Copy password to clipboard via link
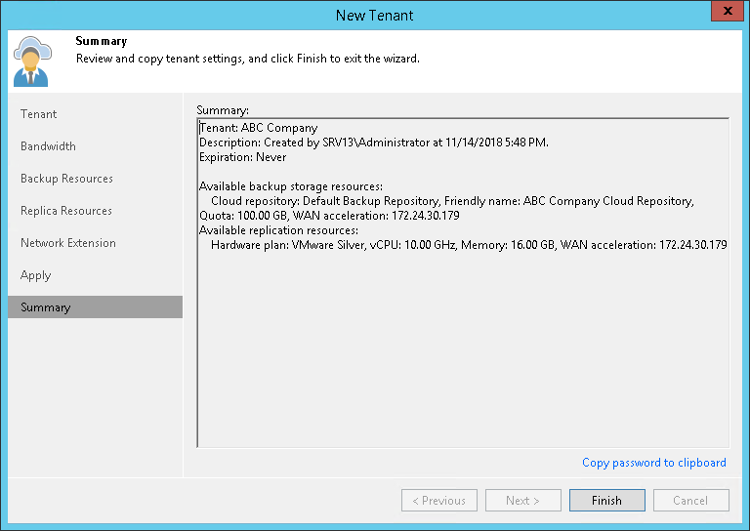 [654, 462]
